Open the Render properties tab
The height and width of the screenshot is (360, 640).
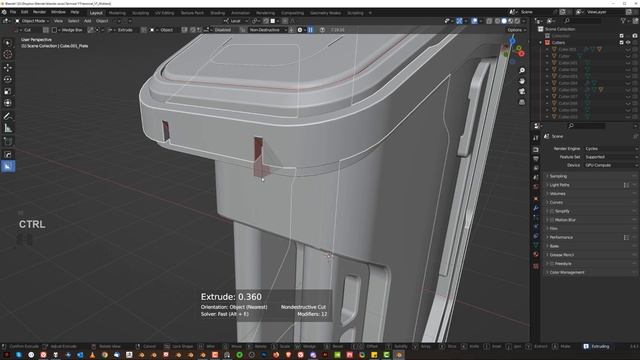click(x=536, y=149)
